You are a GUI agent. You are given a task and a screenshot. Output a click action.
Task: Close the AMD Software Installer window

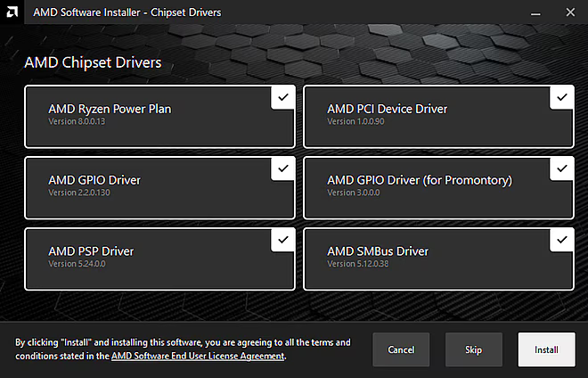click(x=570, y=12)
